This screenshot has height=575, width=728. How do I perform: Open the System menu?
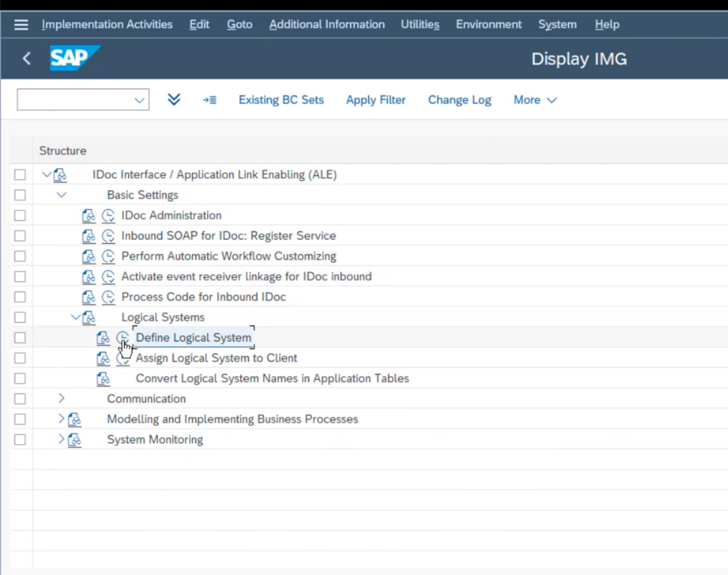557,24
